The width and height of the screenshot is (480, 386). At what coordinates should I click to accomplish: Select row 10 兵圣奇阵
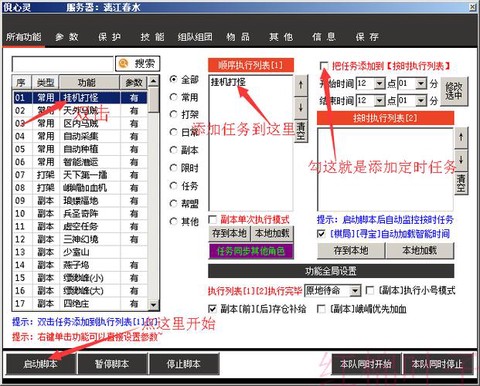pos(80,213)
